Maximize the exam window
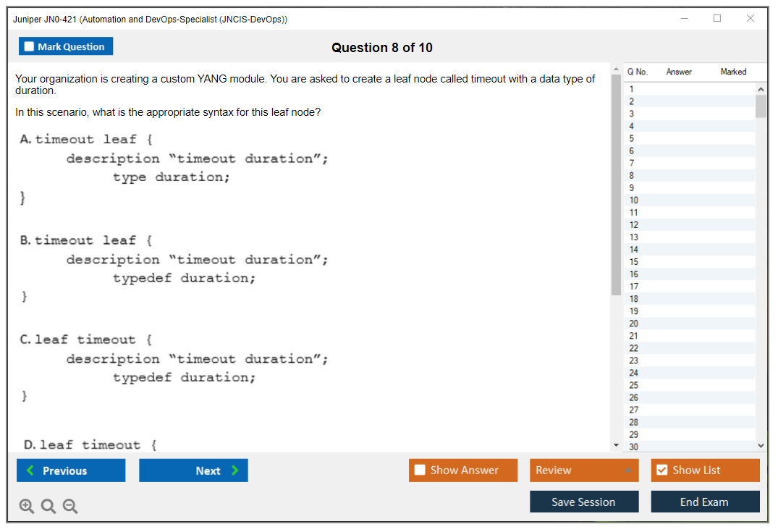The height and width of the screenshot is (532, 778). (717, 19)
